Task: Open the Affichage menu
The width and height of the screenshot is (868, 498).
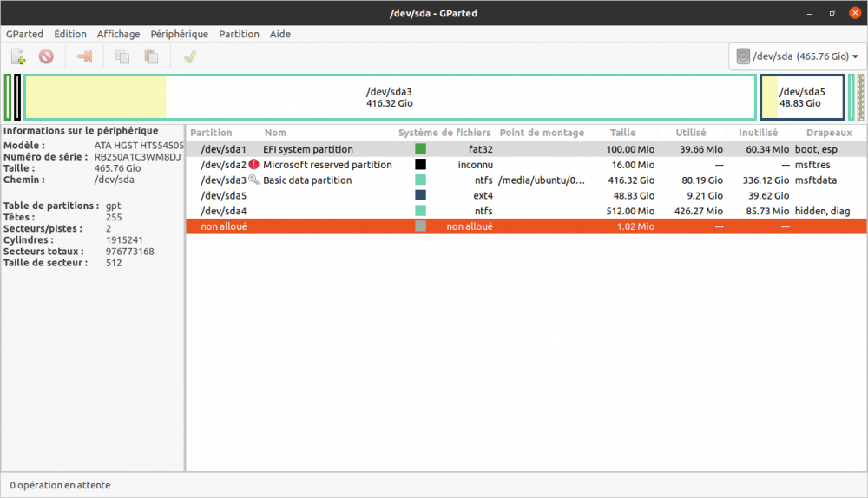Action: [118, 34]
